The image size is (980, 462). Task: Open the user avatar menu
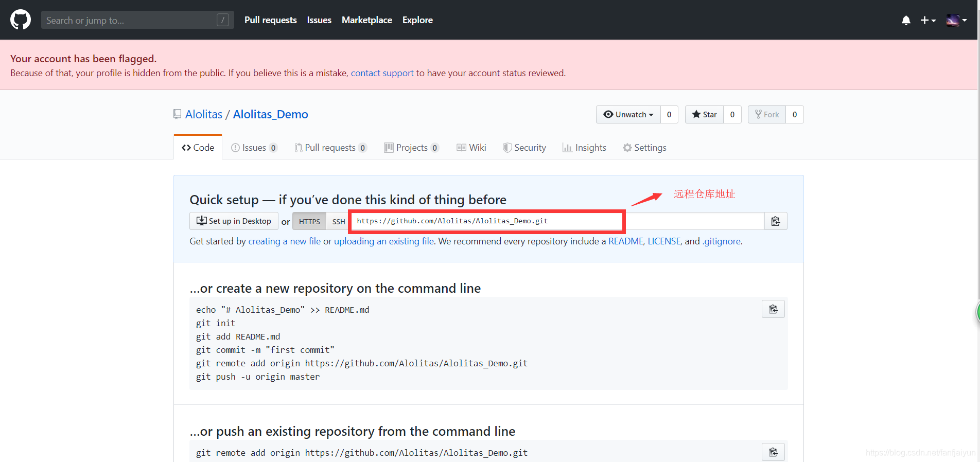pos(956,20)
